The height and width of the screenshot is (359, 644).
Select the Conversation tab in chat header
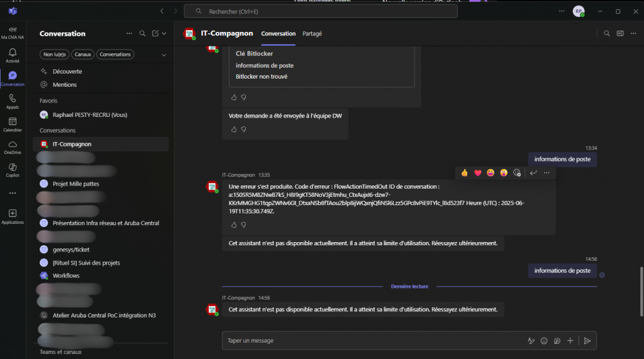click(x=278, y=34)
